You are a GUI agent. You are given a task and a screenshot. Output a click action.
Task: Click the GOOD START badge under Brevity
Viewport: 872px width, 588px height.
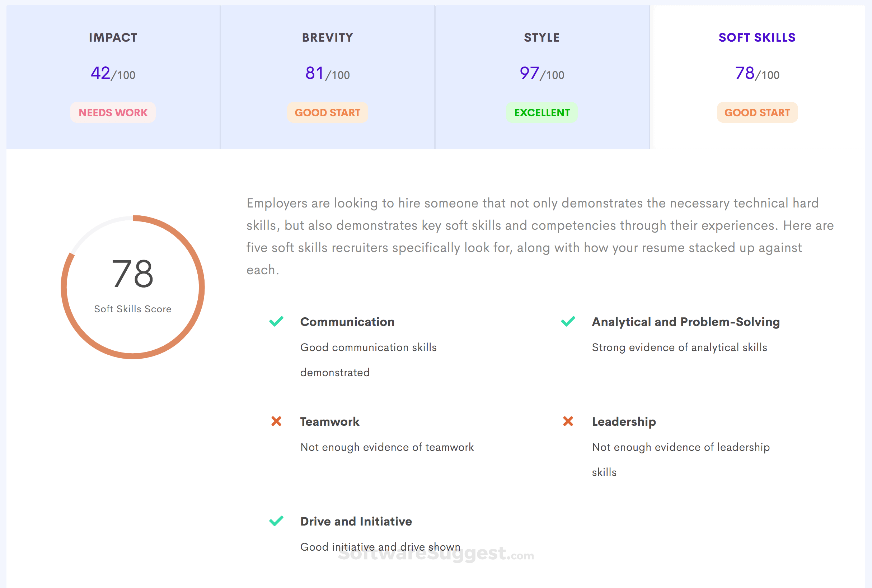click(x=327, y=112)
